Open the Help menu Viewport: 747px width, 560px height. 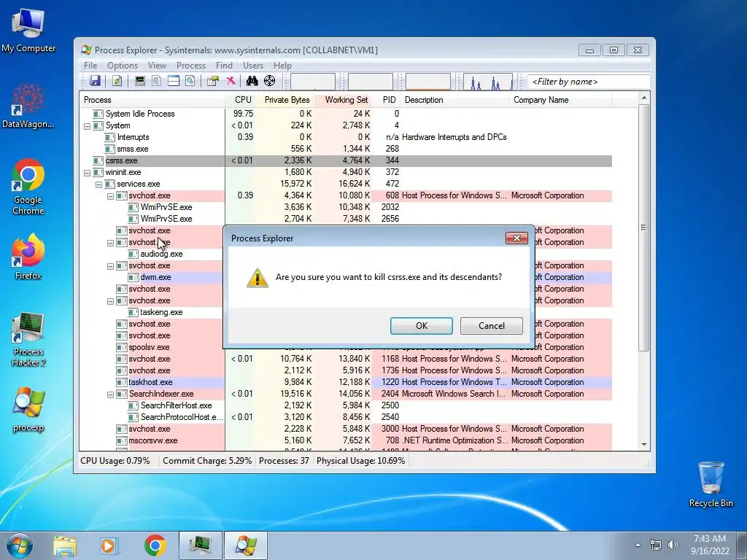pyautogui.click(x=282, y=65)
